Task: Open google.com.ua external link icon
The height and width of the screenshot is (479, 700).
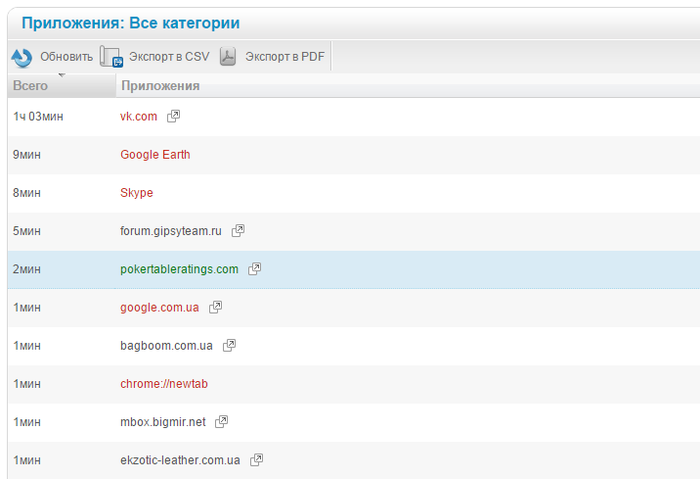Action: pyautogui.click(x=216, y=307)
